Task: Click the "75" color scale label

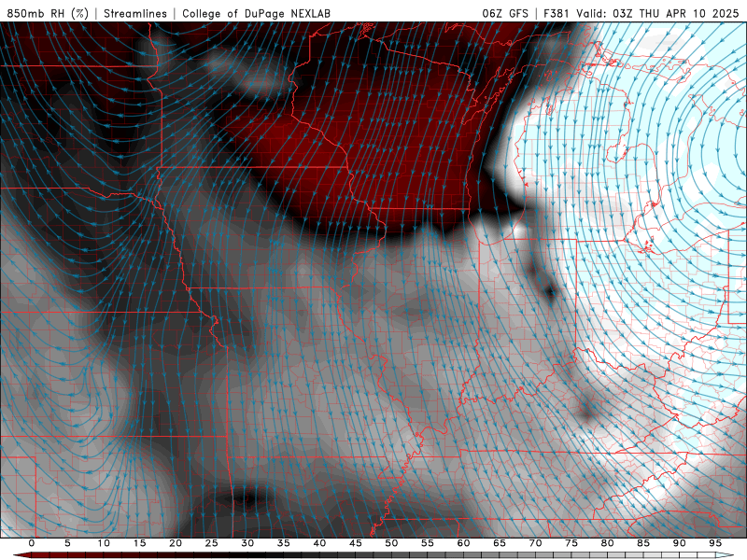Action: click(x=571, y=543)
